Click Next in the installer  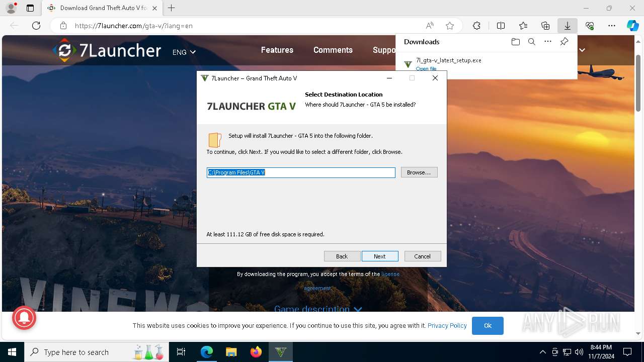[x=380, y=256]
